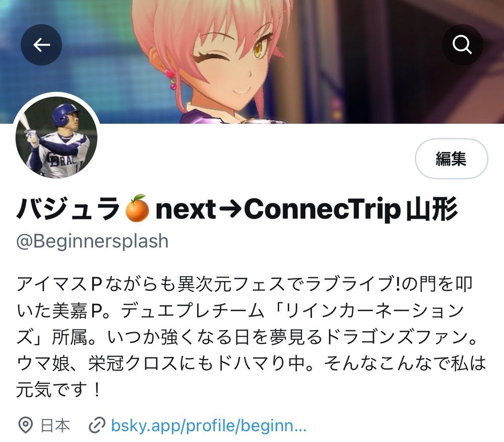This screenshot has height=442, width=504.
Task: Select ConnecTrip 山形 in the display name
Action: click(x=351, y=209)
